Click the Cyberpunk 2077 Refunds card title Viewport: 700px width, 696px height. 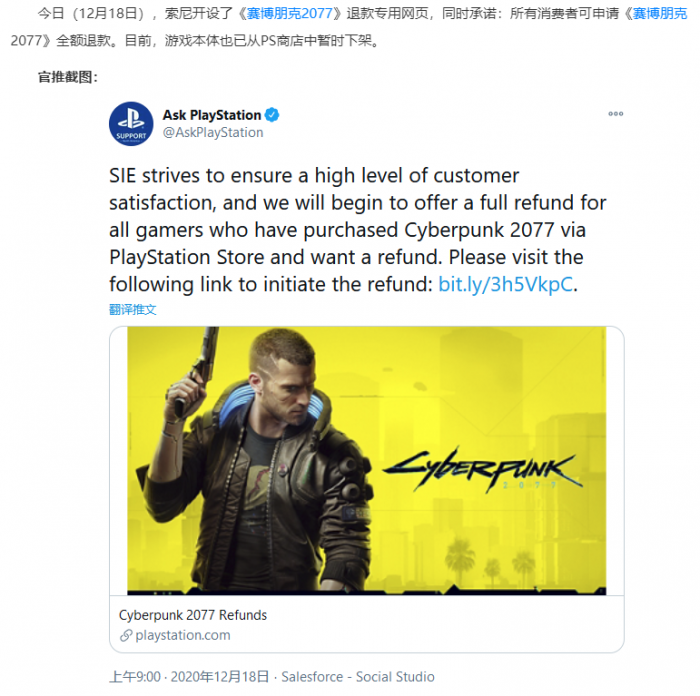[193, 615]
